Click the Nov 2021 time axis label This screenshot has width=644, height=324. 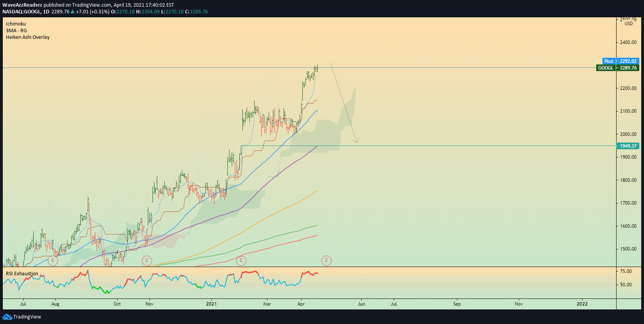pyautogui.click(x=519, y=304)
